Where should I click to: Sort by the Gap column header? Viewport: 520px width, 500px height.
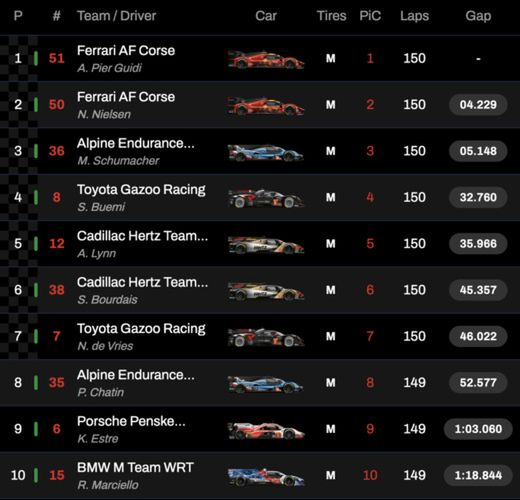coord(478,16)
